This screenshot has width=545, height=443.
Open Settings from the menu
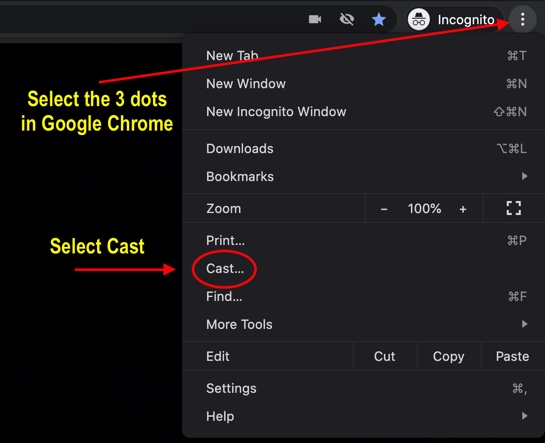[x=363, y=388]
